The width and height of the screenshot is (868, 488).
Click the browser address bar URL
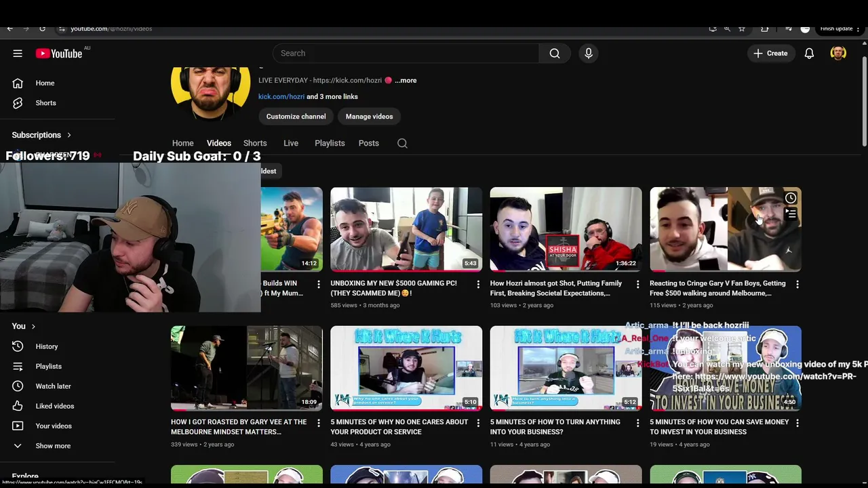[111, 28]
